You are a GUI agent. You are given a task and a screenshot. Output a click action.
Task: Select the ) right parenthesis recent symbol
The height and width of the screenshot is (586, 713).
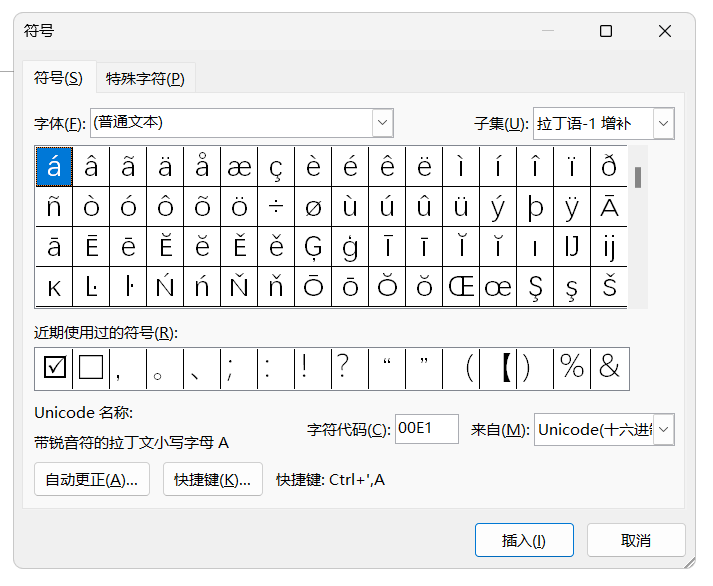point(535,369)
